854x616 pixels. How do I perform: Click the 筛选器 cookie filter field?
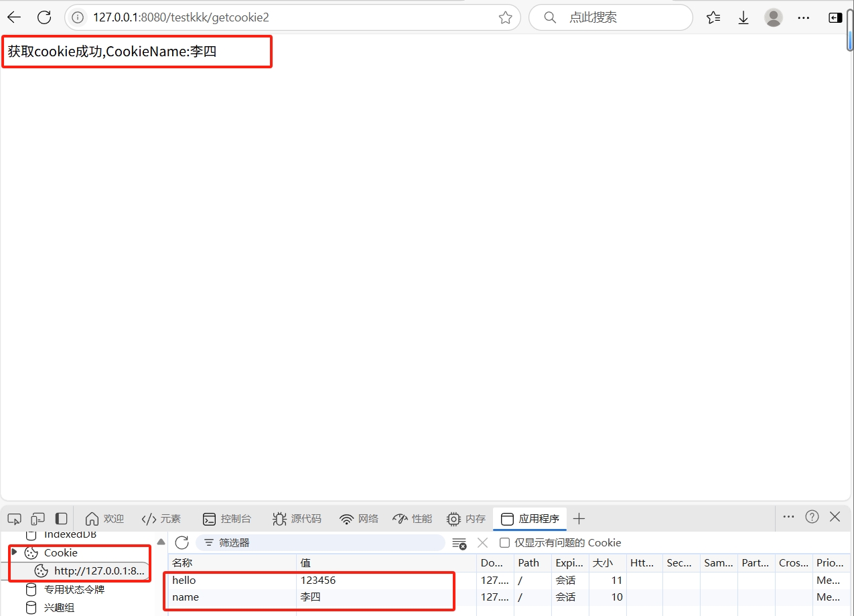tap(320, 542)
